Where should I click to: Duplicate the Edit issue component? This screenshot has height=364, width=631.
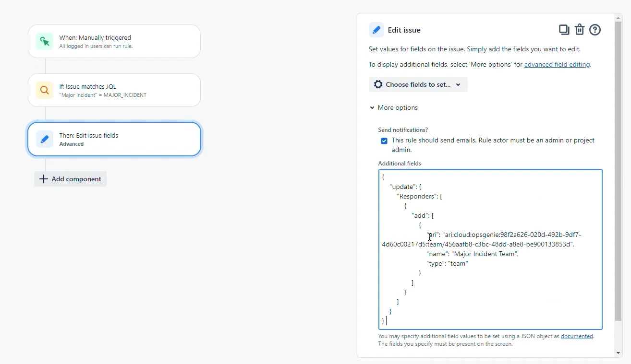tap(564, 29)
